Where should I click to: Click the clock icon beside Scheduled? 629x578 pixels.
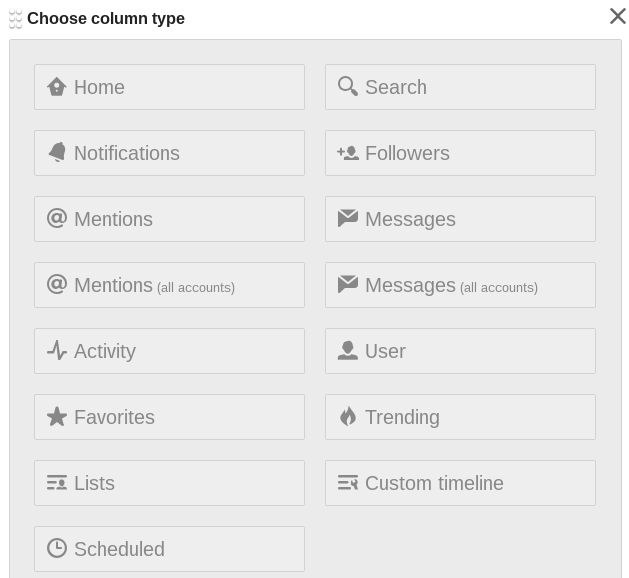pyautogui.click(x=57, y=548)
